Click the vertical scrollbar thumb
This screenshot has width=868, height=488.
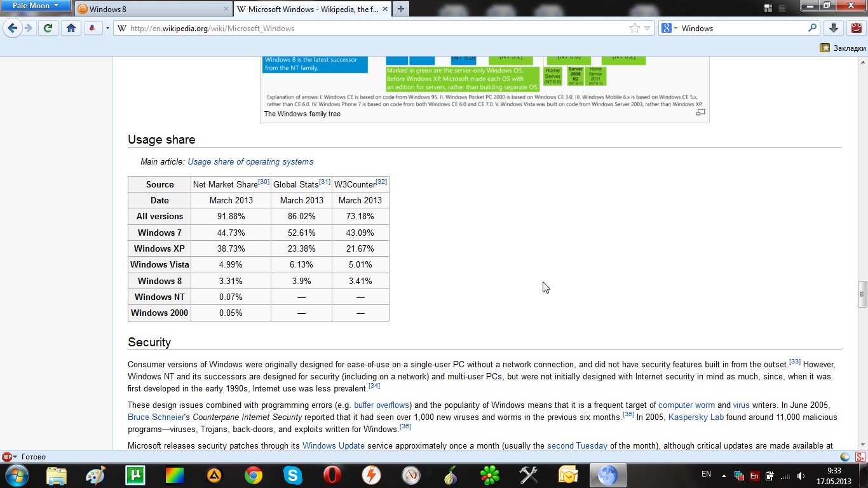(862, 294)
